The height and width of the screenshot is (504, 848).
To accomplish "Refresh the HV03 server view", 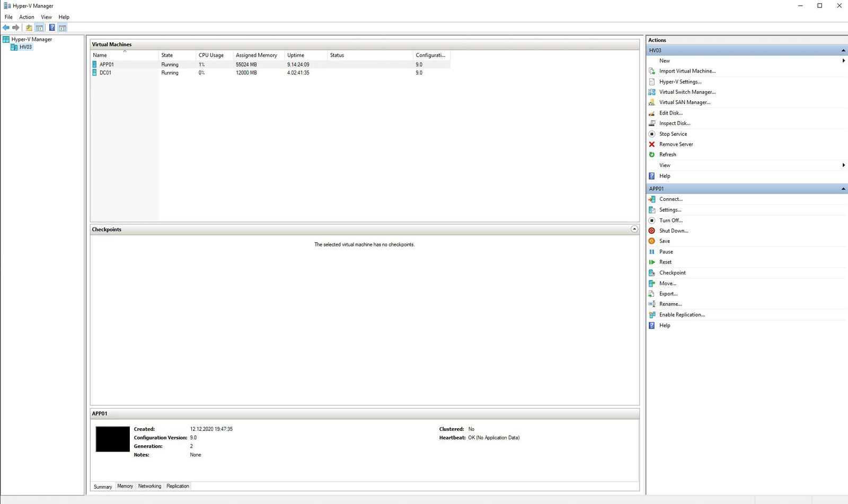I will tap(668, 155).
